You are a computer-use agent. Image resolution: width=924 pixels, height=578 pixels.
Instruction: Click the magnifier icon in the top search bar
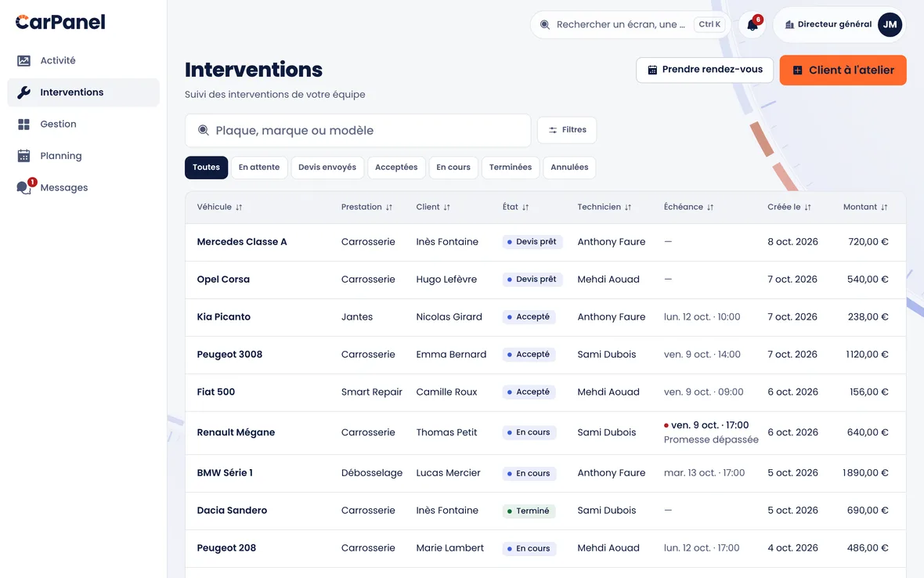coord(545,25)
